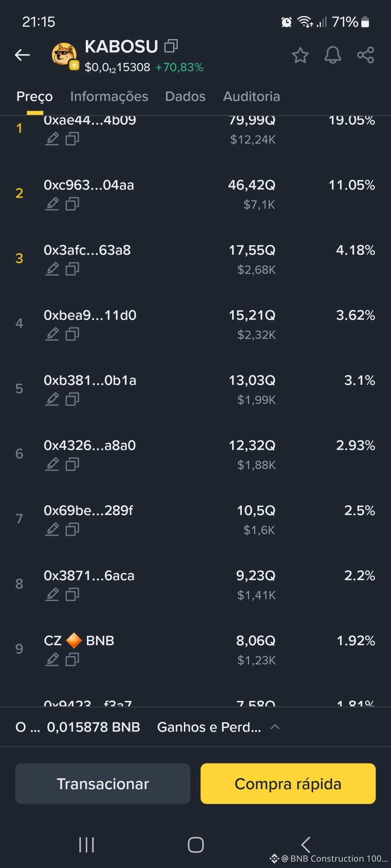
Task: Add KABOSU to favorites with star
Action: pyautogui.click(x=300, y=55)
